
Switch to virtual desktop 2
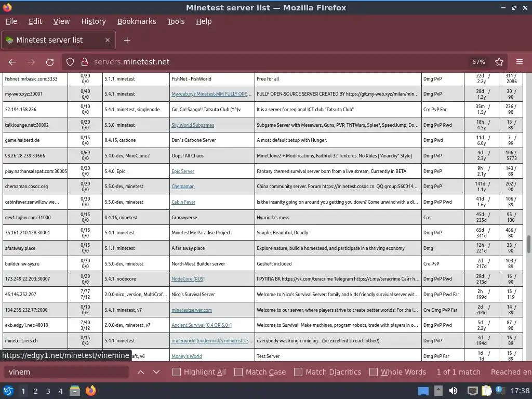pyautogui.click(x=36, y=391)
